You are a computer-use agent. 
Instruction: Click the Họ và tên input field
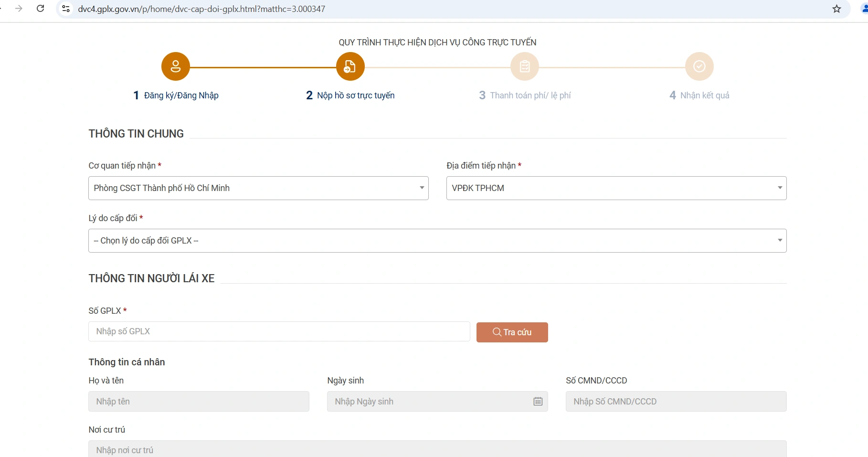[x=199, y=402]
